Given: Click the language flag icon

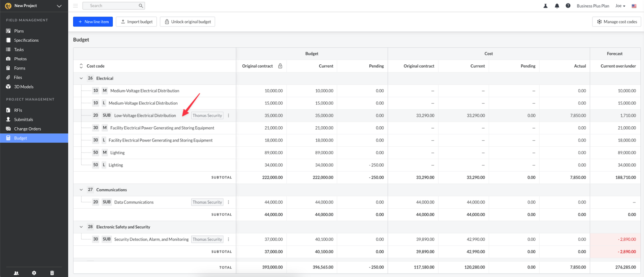Looking at the screenshot, I should [634, 6].
